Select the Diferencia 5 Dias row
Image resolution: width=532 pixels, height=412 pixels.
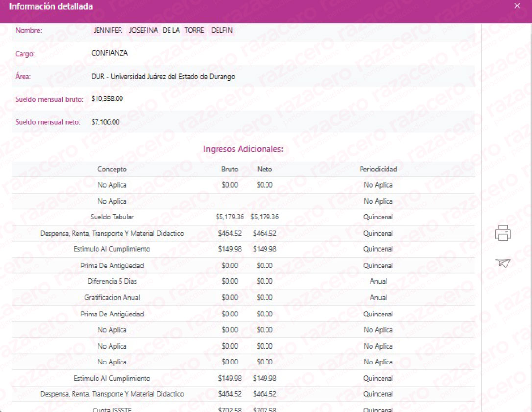(112, 282)
